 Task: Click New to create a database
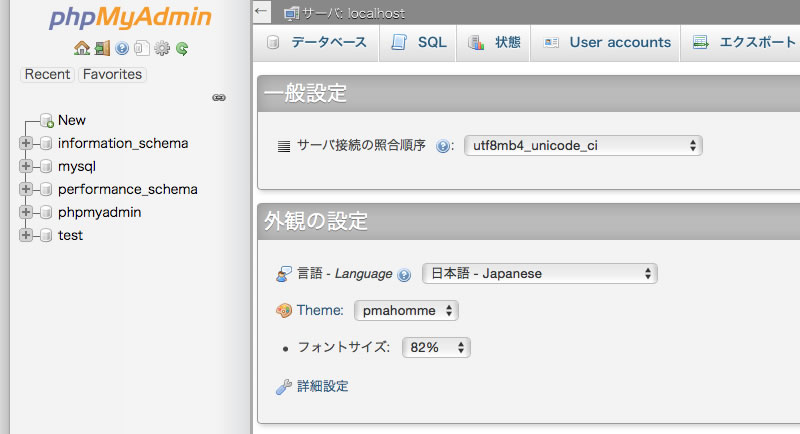[71, 120]
